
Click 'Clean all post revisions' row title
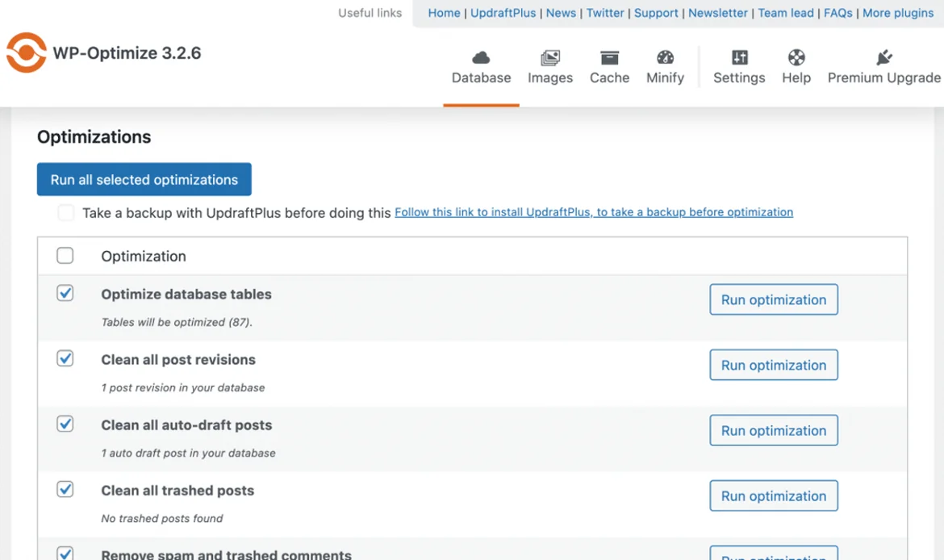(178, 360)
